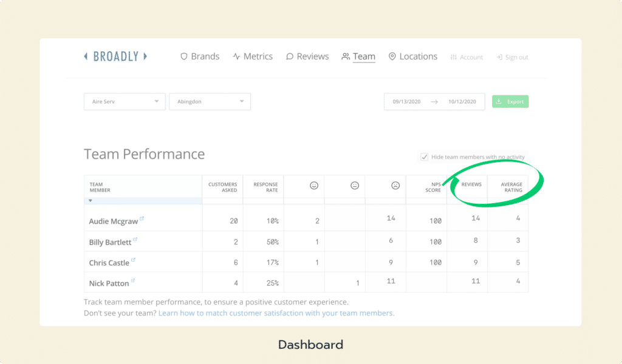Open Nick Patton external link icon

point(132,280)
